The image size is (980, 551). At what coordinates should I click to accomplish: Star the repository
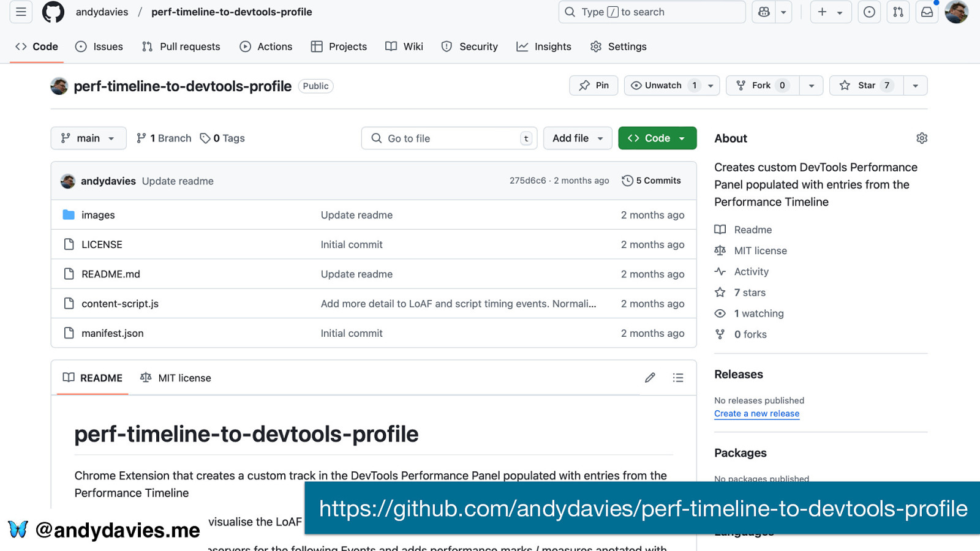pos(867,86)
